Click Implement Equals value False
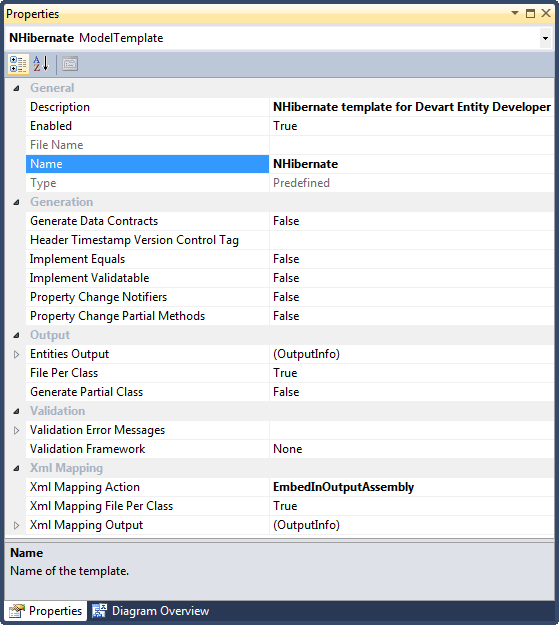Image resolution: width=559 pixels, height=625 pixels. click(286, 259)
